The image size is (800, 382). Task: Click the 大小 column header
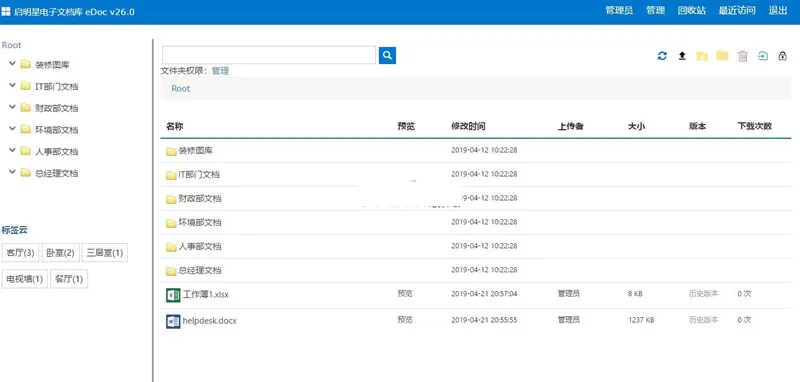pyautogui.click(x=636, y=126)
